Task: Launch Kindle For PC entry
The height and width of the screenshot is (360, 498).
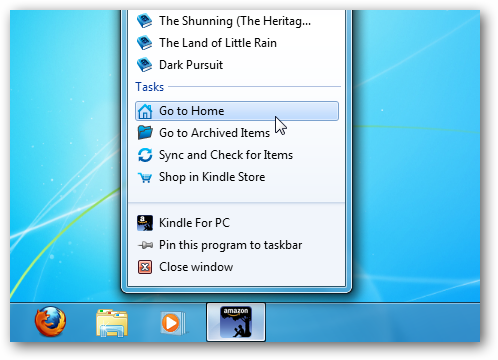Action: point(237,223)
